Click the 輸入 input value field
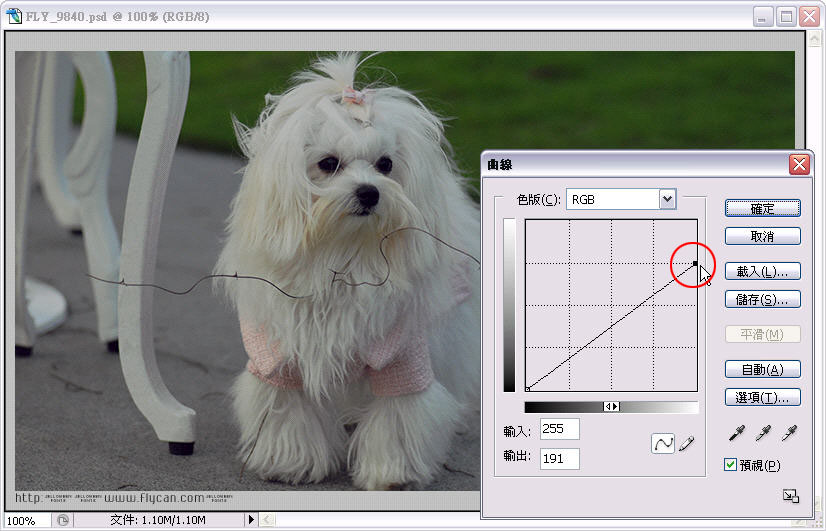826x531 pixels. click(x=559, y=429)
